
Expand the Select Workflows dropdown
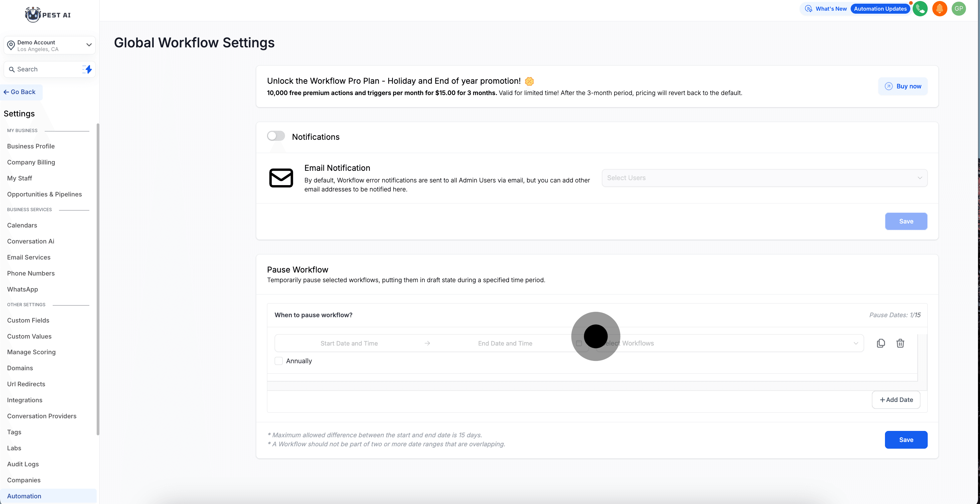click(x=730, y=343)
